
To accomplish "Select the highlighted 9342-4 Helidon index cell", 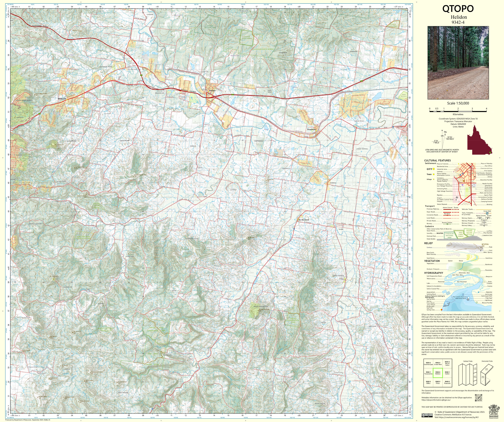I will [438, 373].
